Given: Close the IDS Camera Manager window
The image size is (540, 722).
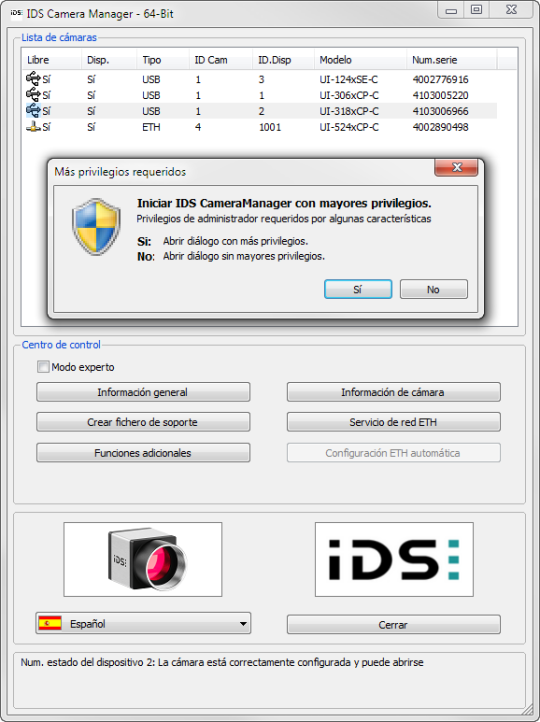Looking at the screenshot, I should pos(511,10).
